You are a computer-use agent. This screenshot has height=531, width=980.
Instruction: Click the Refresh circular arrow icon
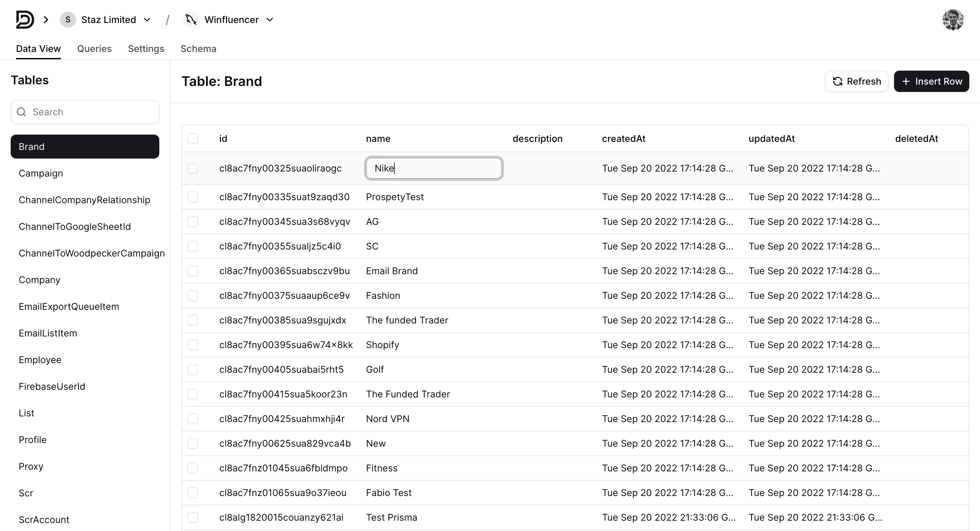tap(837, 81)
